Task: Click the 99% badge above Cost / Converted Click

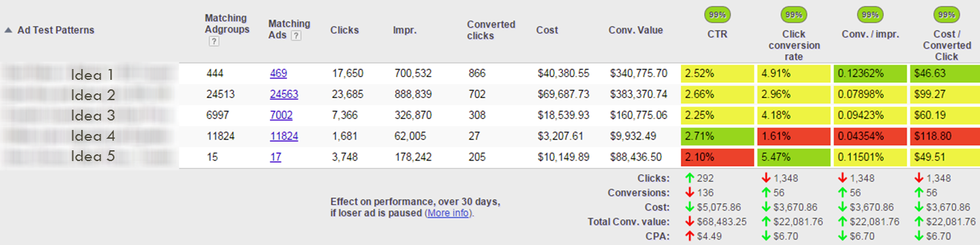Action: coord(946,14)
